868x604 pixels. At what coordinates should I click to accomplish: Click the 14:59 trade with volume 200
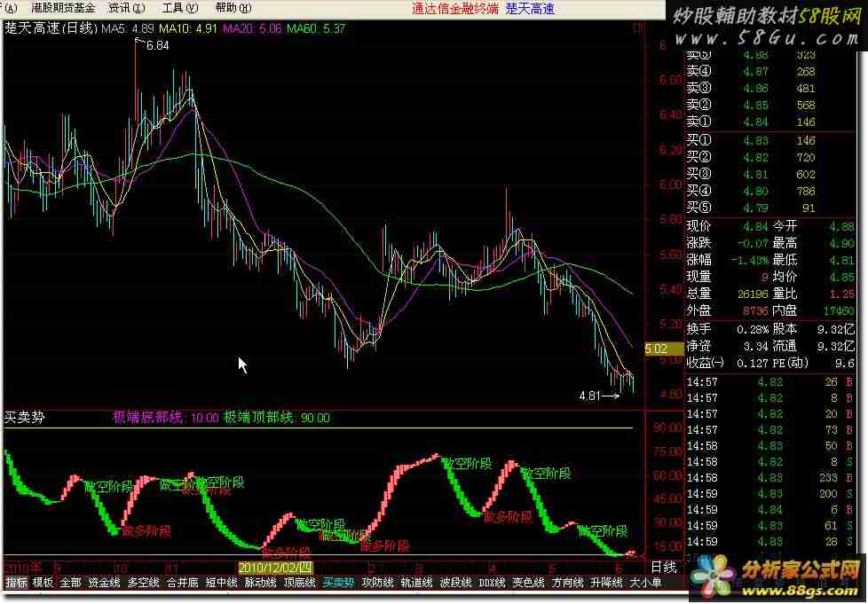[x=770, y=494]
